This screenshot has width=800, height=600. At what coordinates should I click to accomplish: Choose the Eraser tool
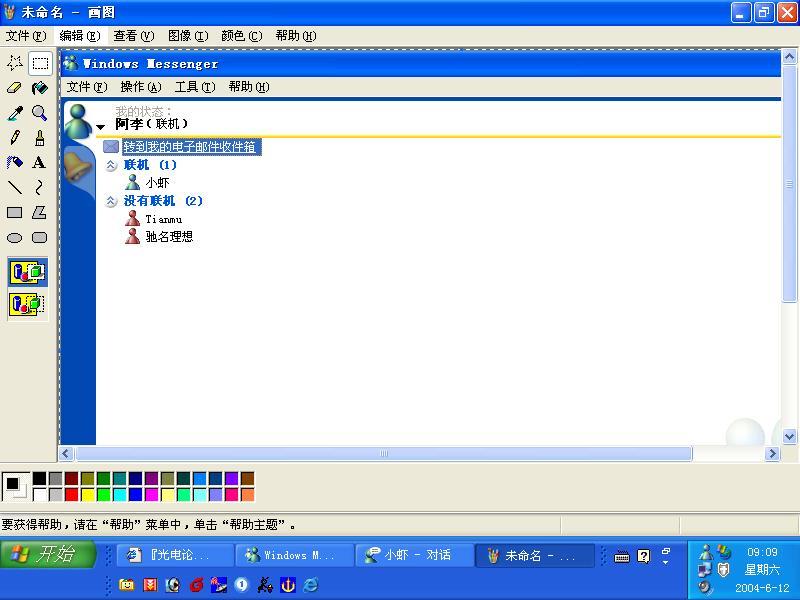click(x=15, y=88)
